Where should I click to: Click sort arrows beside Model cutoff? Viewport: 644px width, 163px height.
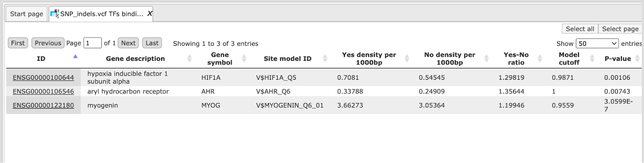click(592, 59)
